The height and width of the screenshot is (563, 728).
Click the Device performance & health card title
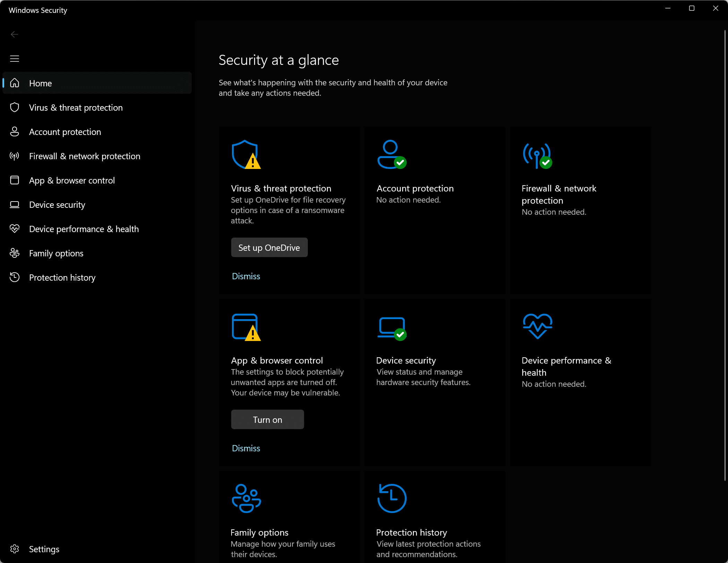566,366
